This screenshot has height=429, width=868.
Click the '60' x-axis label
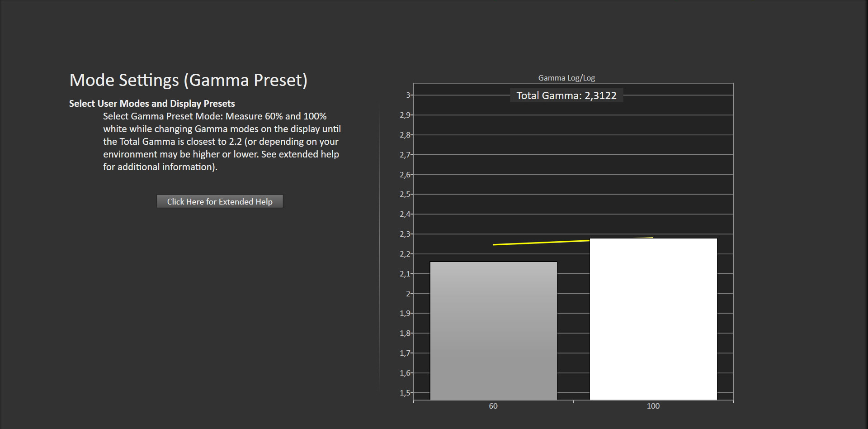click(493, 406)
